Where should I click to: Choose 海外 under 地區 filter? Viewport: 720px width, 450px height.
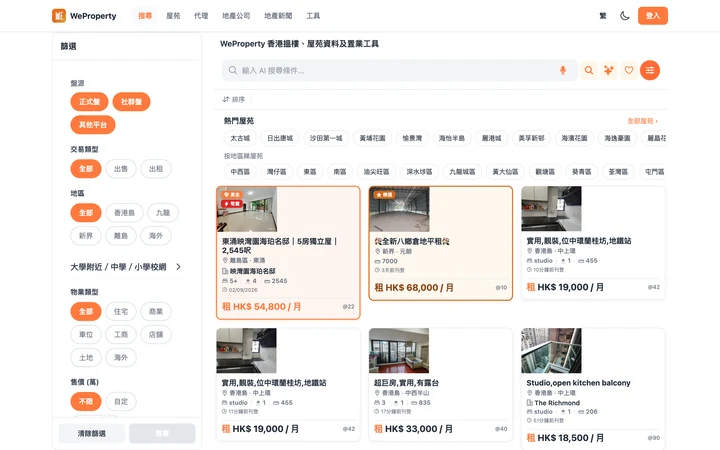tap(156, 236)
